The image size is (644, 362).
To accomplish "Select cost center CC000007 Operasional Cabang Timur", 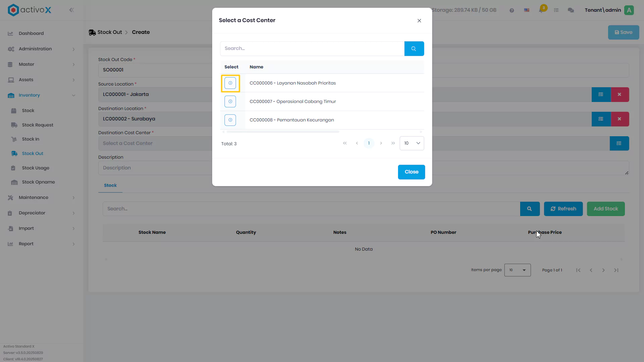I will 230,102.
